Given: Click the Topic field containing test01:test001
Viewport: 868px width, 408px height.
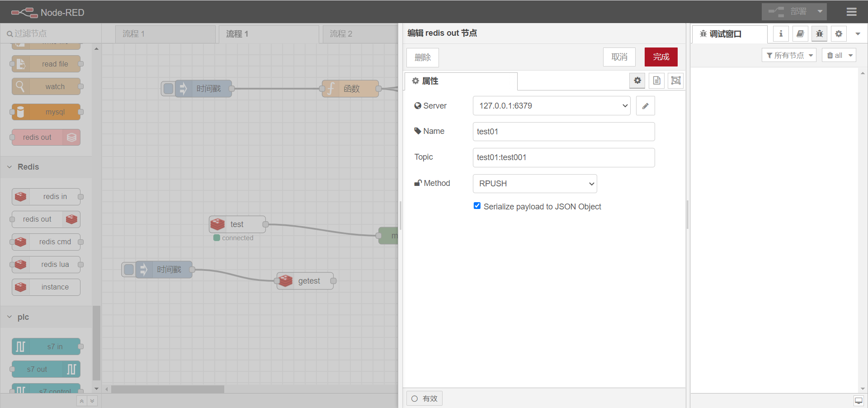Looking at the screenshot, I should (563, 157).
